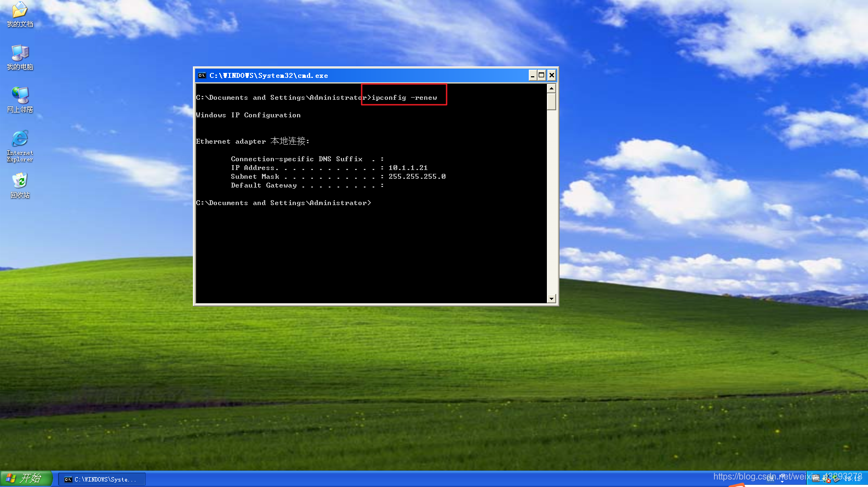Open the 我的文档 desktop folder icon
The width and height of the screenshot is (868, 487).
20,14
